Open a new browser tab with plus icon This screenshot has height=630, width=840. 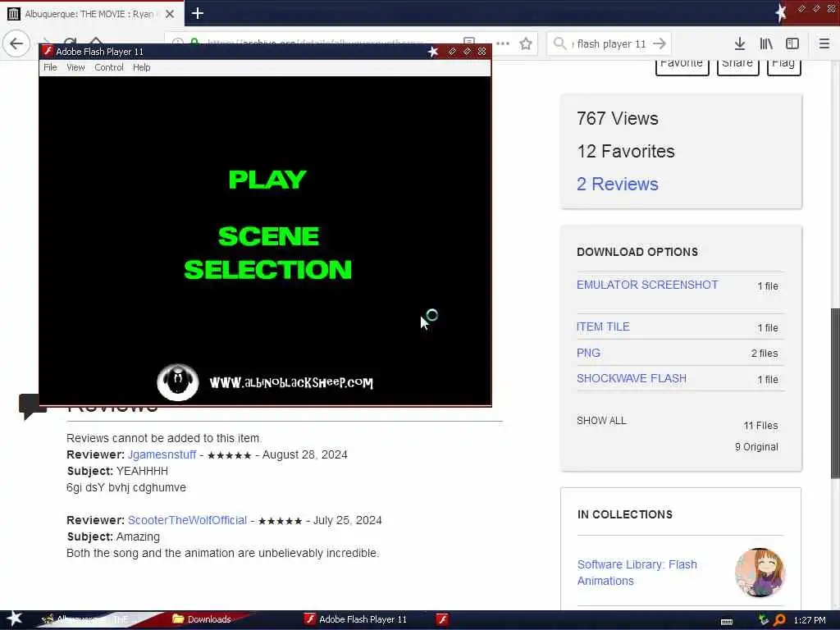(x=197, y=13)
